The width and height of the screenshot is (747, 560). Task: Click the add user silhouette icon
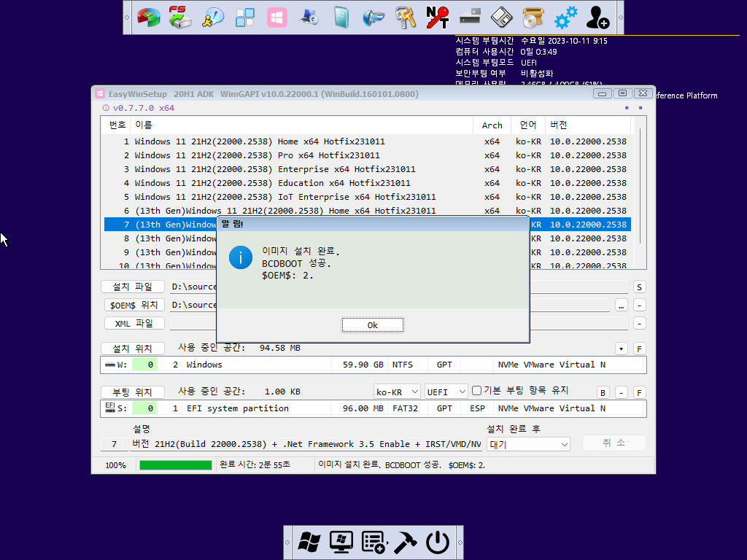(x=597, y=17)
